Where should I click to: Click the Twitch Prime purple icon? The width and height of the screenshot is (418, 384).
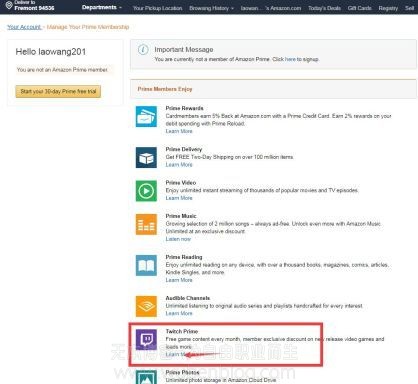point(146,340)
